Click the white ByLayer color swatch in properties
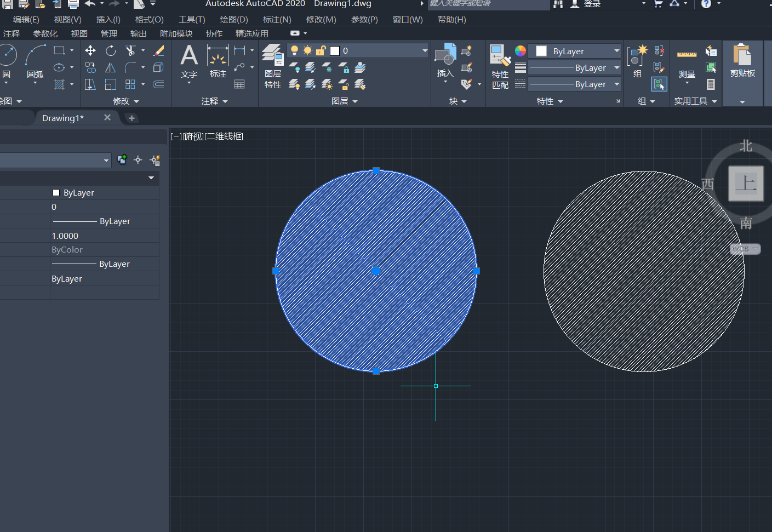772x532 pixels. point(56,193)
